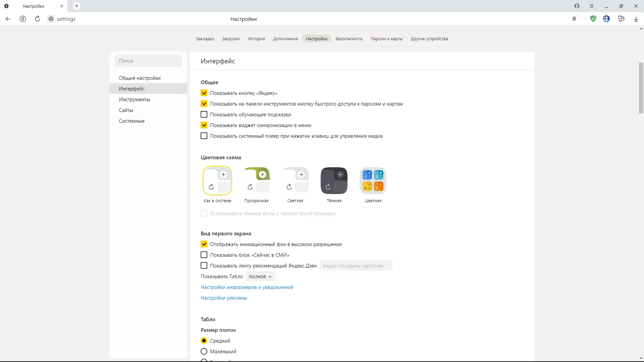The image size is (644, 362).
Task: Click the Yandex home button in toolbar
Action: tap(23, 19)
